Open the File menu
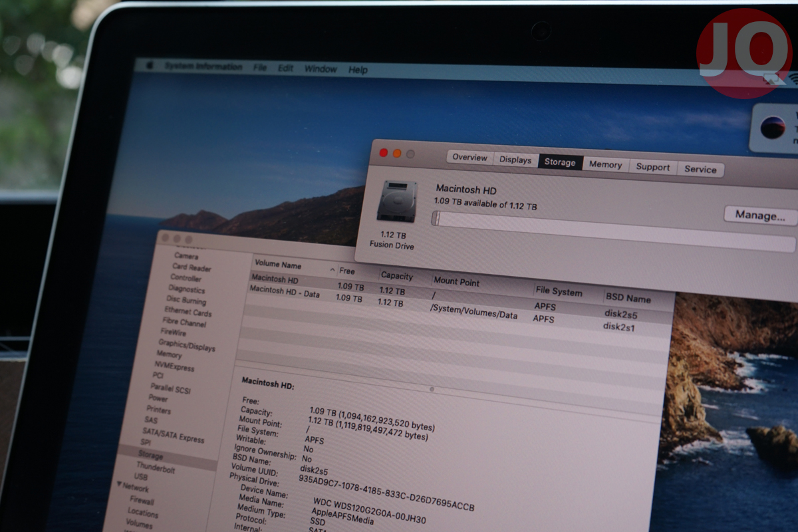The height and width of the screenshot is (532, 798). click(x=260, y=67)
